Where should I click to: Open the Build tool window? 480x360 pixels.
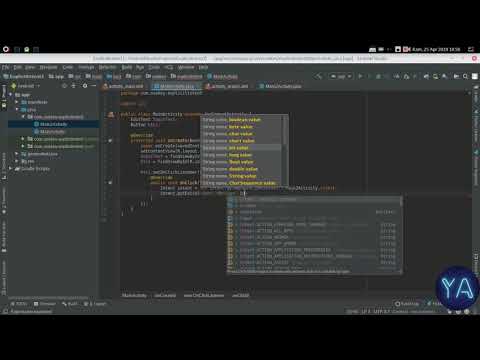70,304
